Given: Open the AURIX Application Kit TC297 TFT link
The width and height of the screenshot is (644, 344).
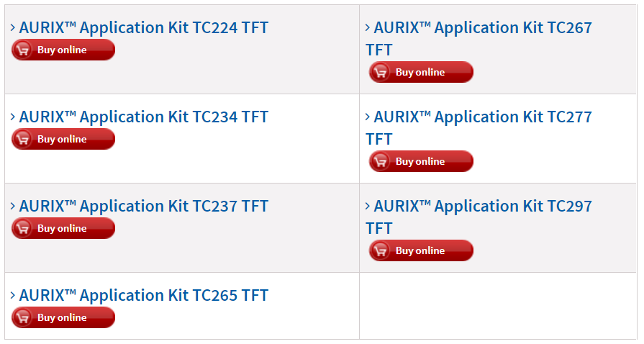Looking at the screenshot, I should click(x=482, y=207).
